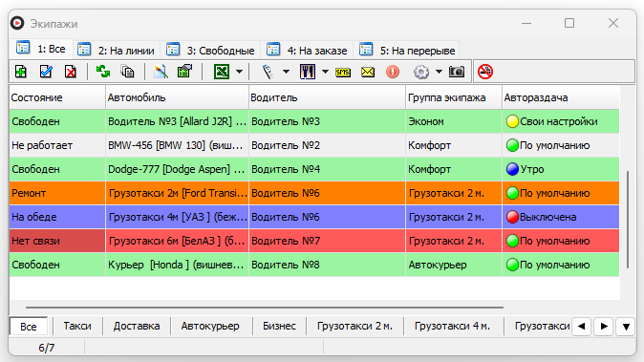Image resolution: width=644 pixels, height=362 pixels.
Task: Select the Нет связи status cell
Action: point(57,241)
